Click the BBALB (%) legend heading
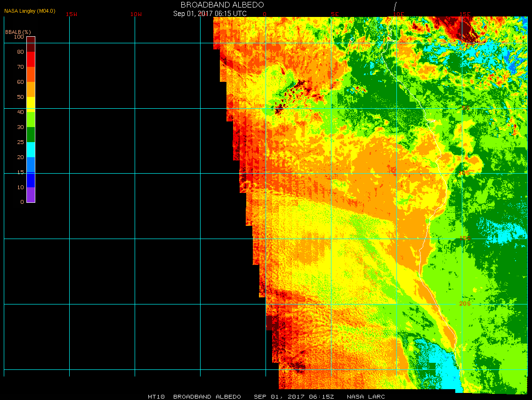Screen dimensions: 532x400 pos(18,32)
